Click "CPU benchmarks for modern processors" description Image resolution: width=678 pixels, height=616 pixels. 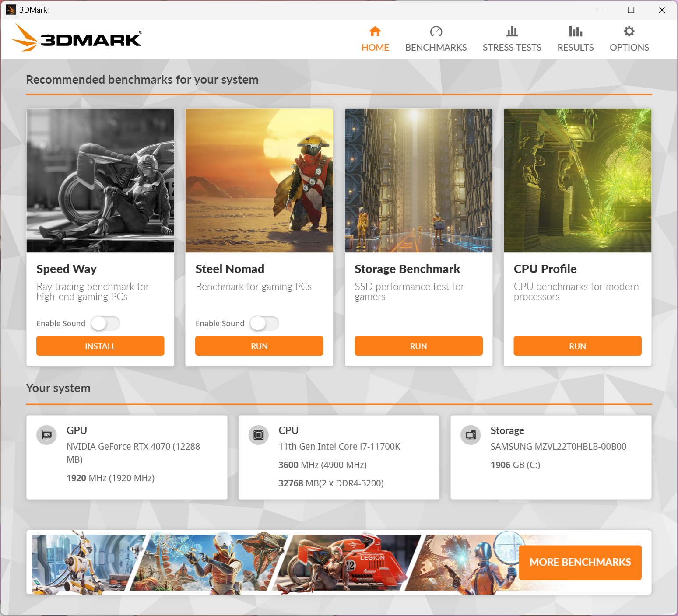point(576,292)
